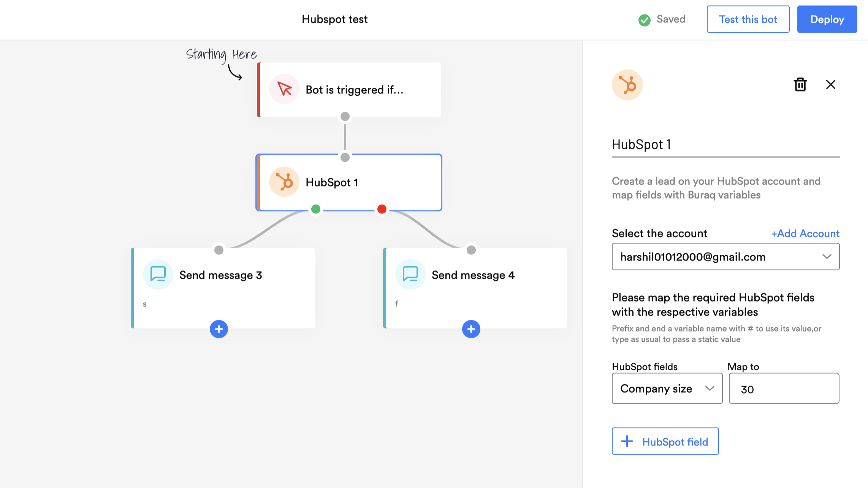Click the trash delete icon in side panel
Screen dimensions: 868x488
tap(800, 84)
